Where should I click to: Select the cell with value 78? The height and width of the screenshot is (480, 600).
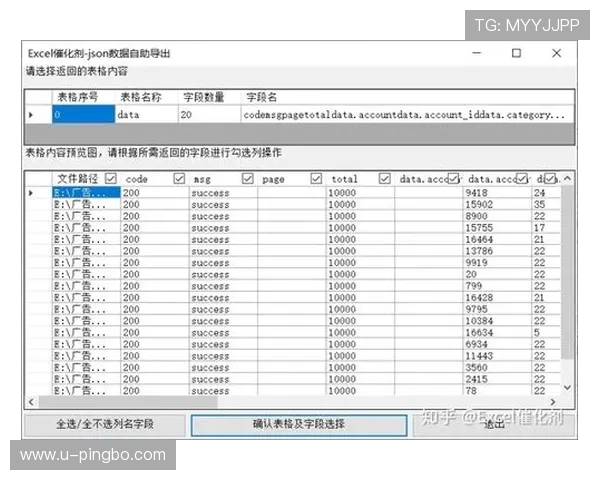[497, 390]
